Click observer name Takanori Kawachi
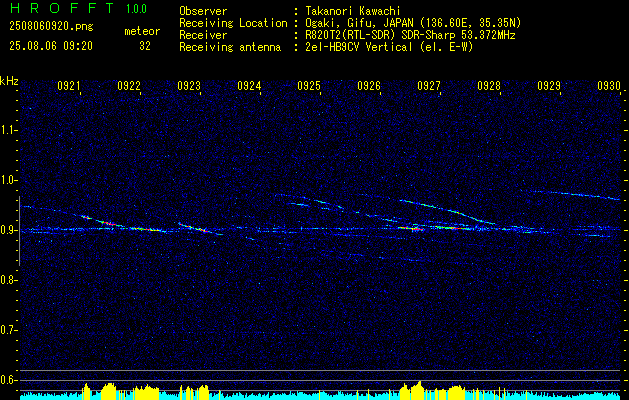 [353, 11]
